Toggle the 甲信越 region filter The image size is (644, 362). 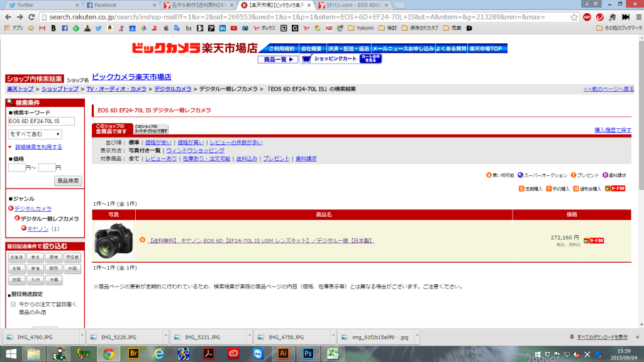pyautogui.click(x=72, y=257)
